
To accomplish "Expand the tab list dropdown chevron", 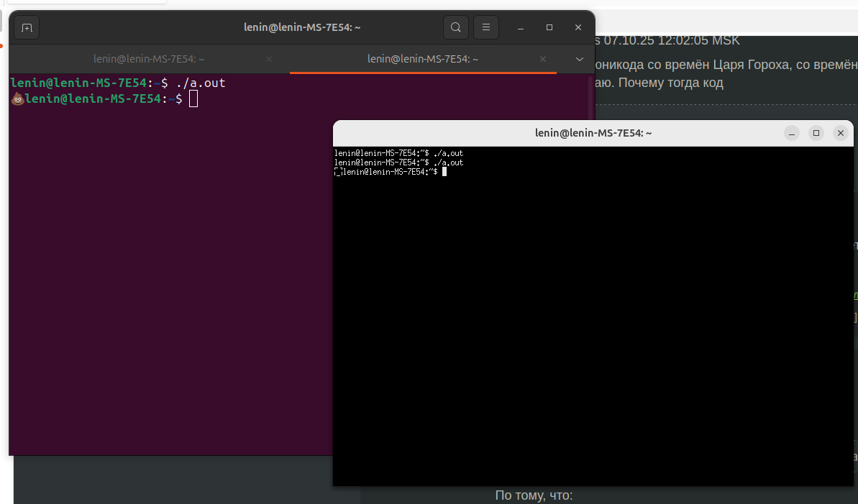I will [580, 59].
